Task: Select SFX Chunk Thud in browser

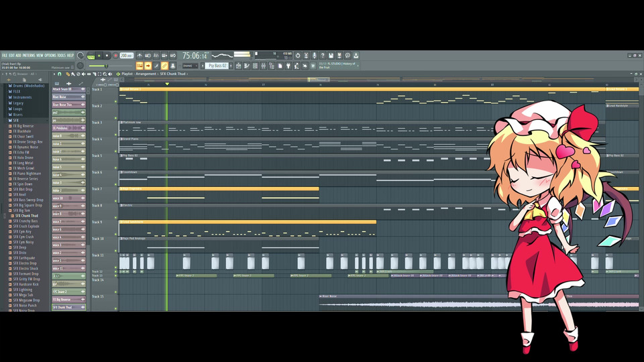Action: pyautogui.click(x=26, y=215)
